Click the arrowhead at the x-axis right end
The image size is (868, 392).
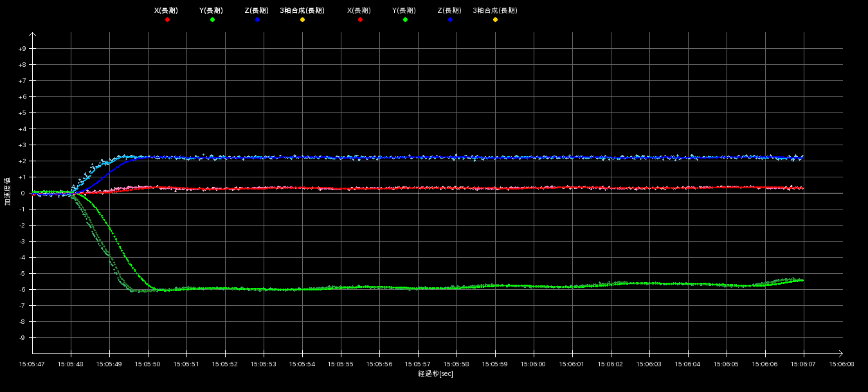(840, 353)
